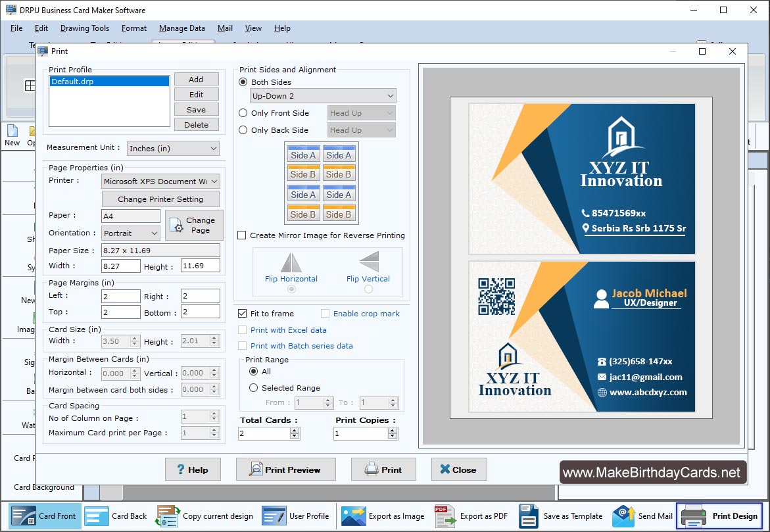Screen dimensions: 770x532
Task: Click Paper Size field 8.27 x 11.69
Action: (x=160, y=251)
